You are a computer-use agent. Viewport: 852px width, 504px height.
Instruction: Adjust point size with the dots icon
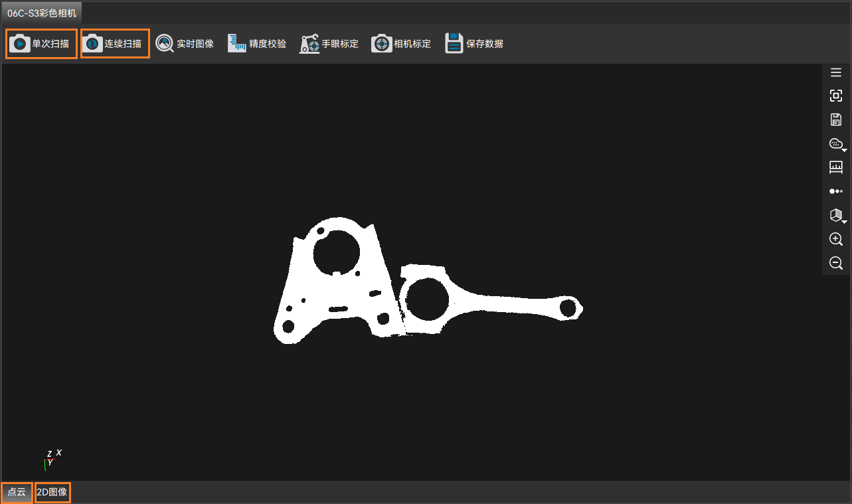[836, 191]
